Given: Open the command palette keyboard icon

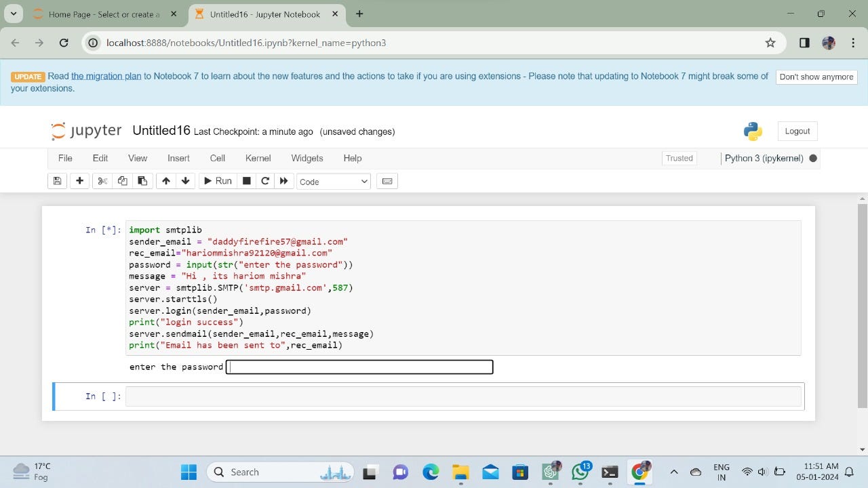Looking at the screenshot, I should [387, 181].
